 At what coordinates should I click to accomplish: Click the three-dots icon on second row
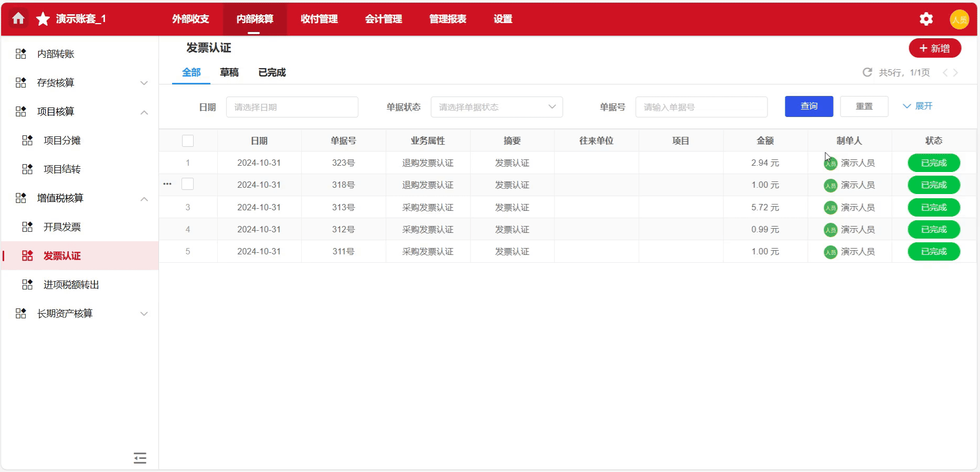point(167,184)
